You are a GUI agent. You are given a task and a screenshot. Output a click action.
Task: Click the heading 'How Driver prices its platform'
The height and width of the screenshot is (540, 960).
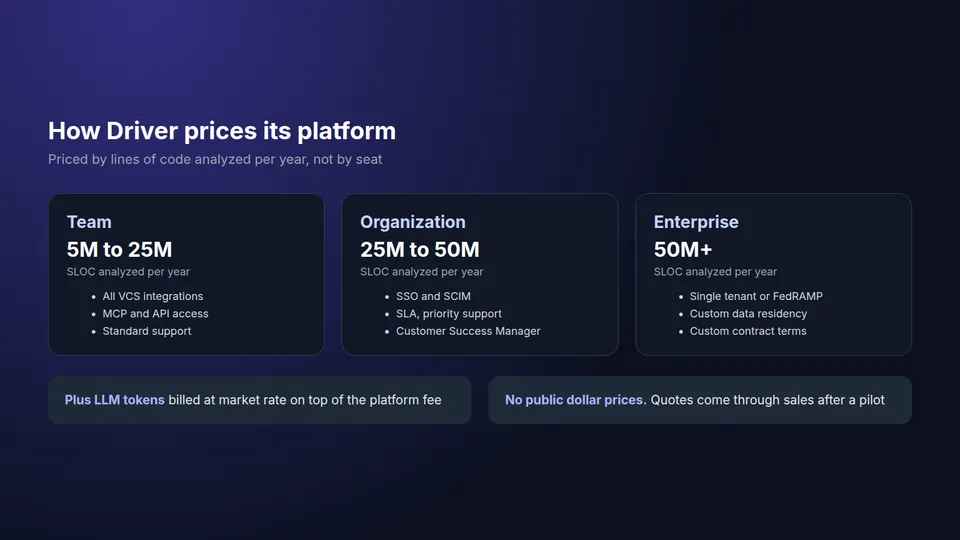222,131
